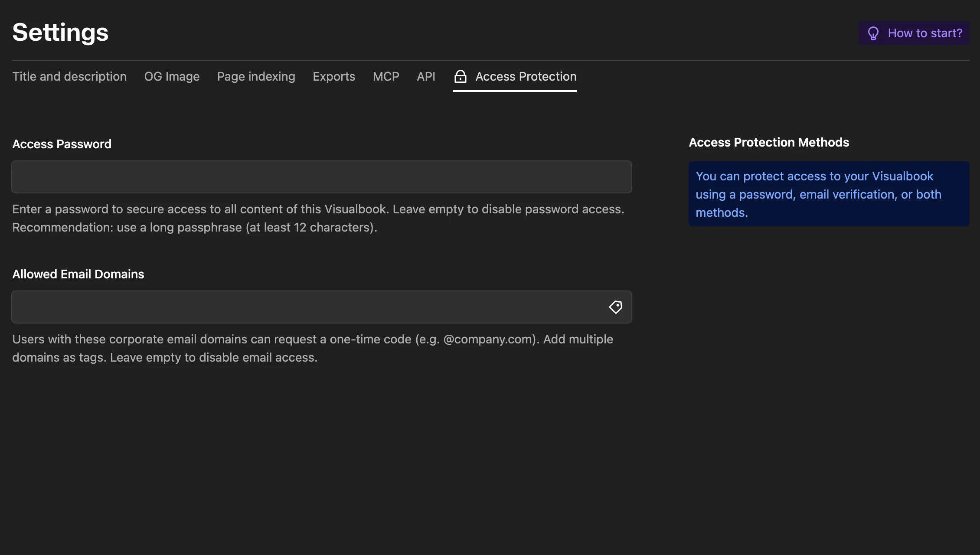
Task: Open the Title and description tab
Action: click(69, 77)
